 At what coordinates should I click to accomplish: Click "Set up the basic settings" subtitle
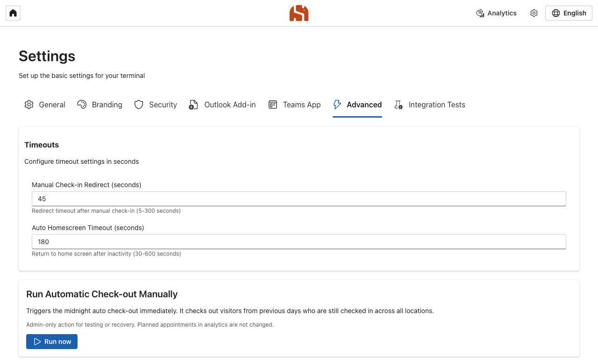(82, 76)
